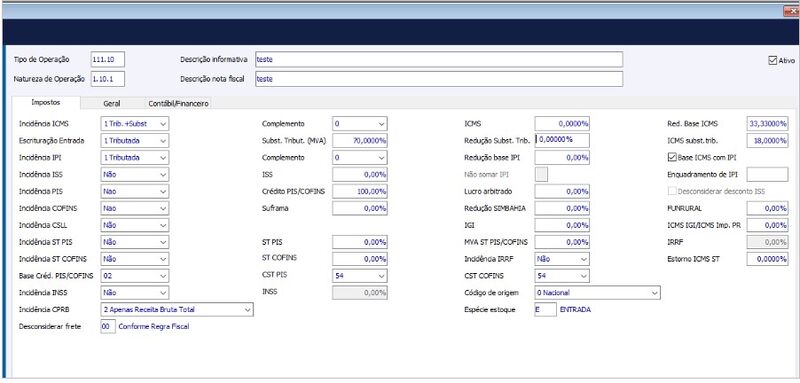The height and width of the screenshot is (383, 800).
Task: Click the Redução SIMBAHIA field
Action: 562,208
